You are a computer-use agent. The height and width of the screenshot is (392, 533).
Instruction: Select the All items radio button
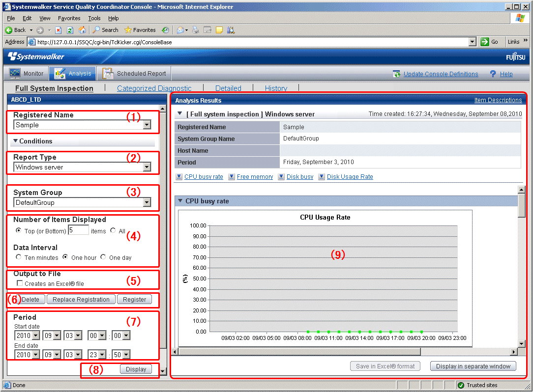tap(113, 230)
